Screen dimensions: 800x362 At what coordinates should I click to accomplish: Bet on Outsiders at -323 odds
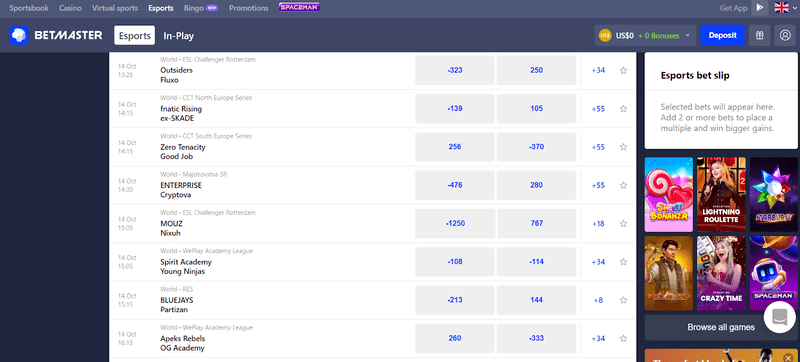click(455, 70)
